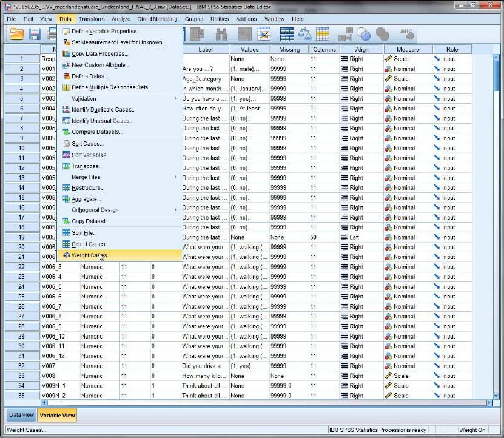Click the Print toolbar icon
Image resolution: width=504 pixels, height=438 pixels.
(52, 34)
